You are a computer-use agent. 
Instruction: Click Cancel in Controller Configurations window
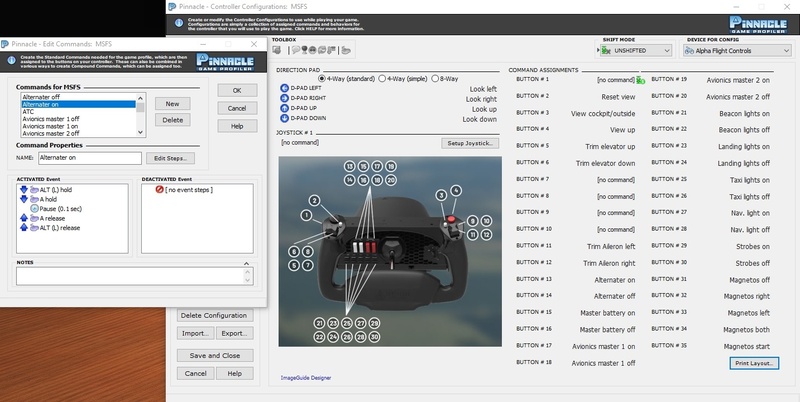point(195,373)
